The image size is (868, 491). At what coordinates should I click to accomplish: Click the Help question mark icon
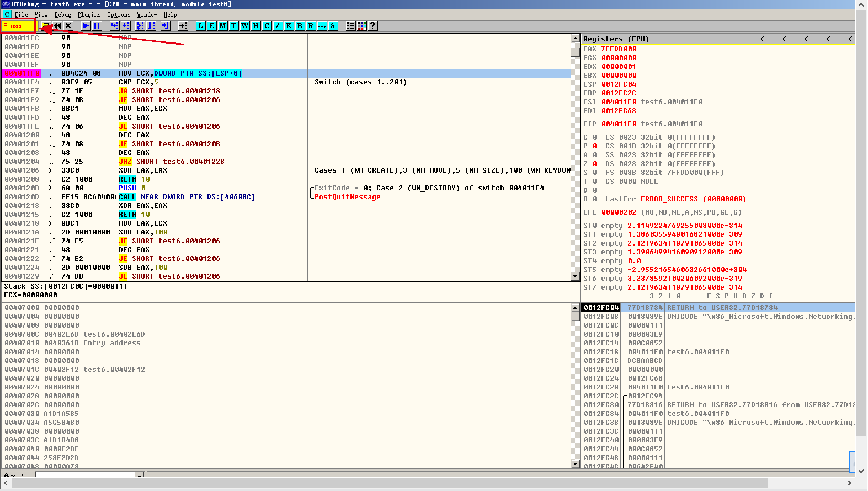pos(373,26)
